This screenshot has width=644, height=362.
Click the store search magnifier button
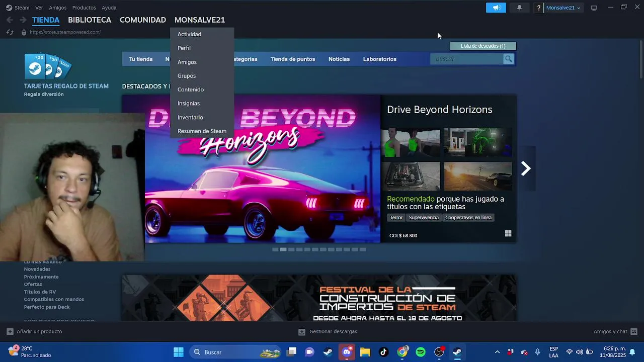coord(509,59)
